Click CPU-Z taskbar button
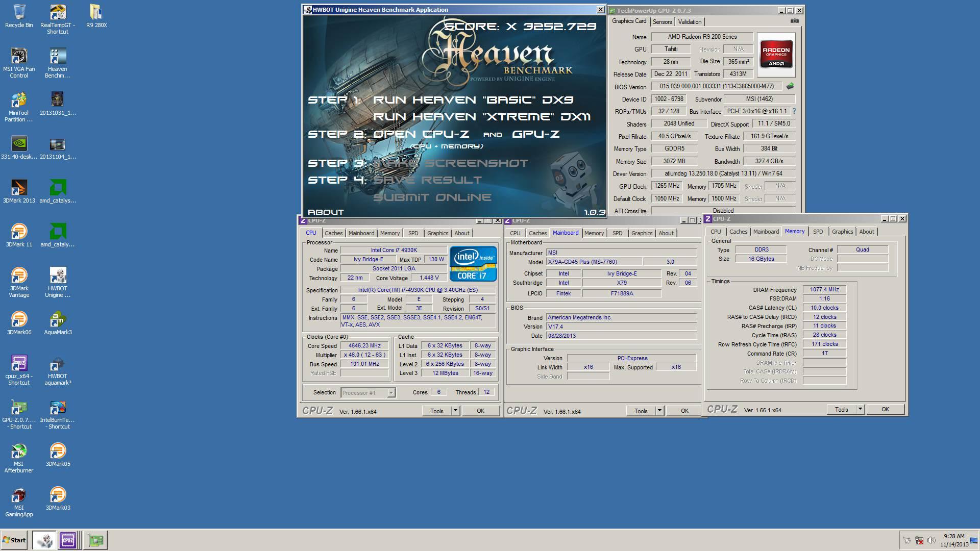This screenshot has height=551, width=980. tap(67, 540)
